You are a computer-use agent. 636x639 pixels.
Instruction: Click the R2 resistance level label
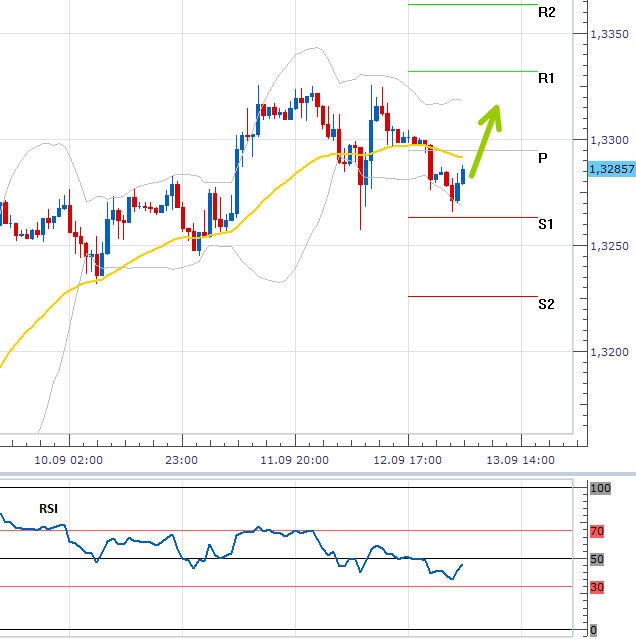[x=546, y=12]
